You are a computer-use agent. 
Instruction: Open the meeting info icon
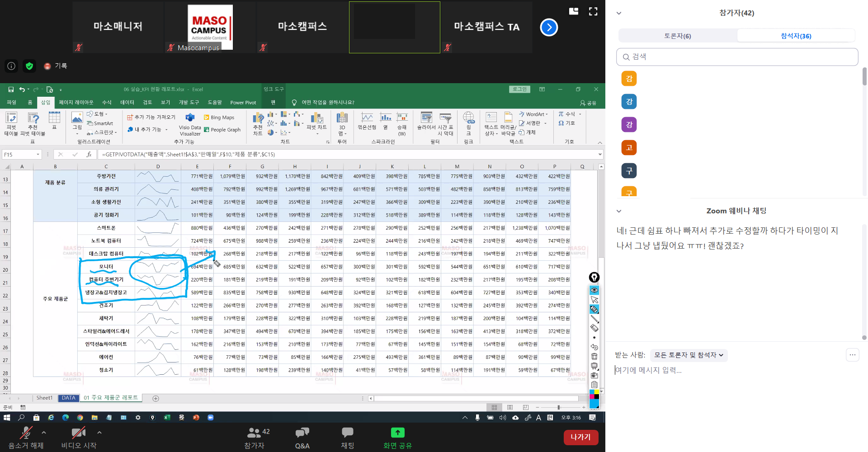coord(11,66)
